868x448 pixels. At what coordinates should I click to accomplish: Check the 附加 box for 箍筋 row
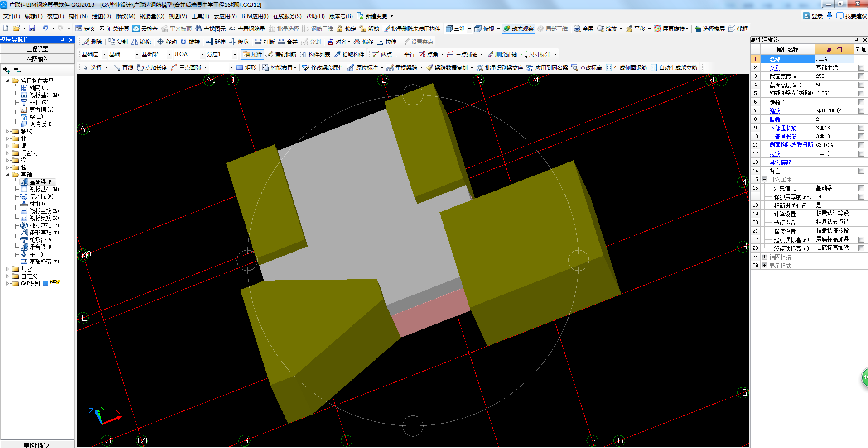(861, 110)
